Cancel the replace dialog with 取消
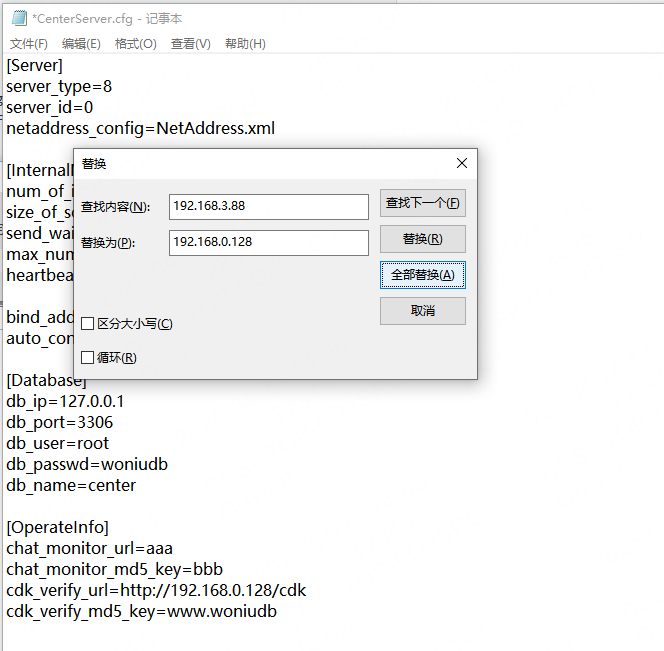 pyautogui.click(x=422, y=311)
